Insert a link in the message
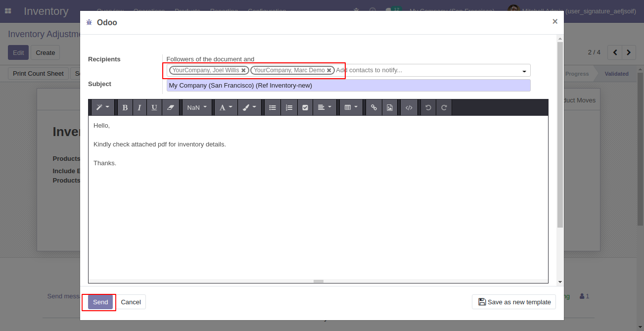 (374, 107)
